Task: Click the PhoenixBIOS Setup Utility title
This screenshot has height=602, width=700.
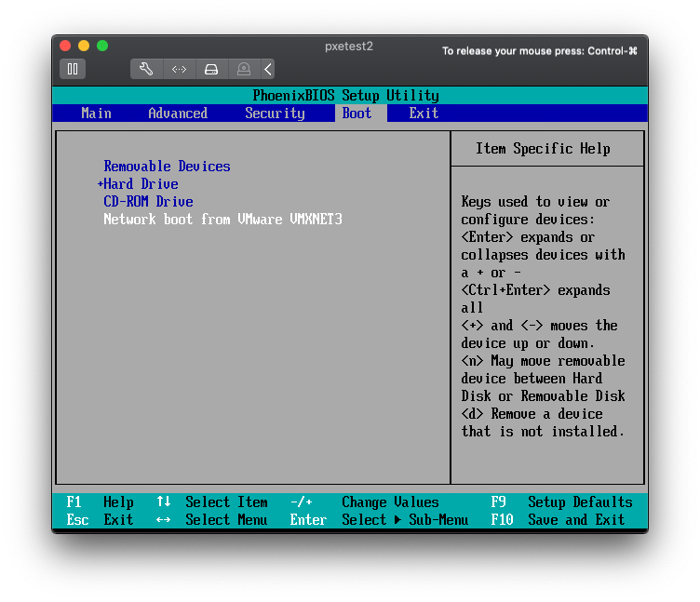Action: 345,96
